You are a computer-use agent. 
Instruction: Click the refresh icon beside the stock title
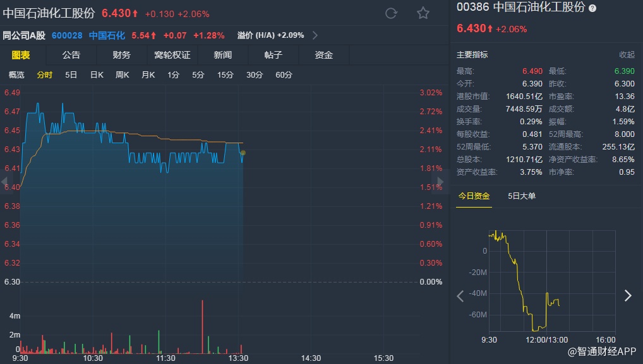pyautogui.click(x=391, y=13)
